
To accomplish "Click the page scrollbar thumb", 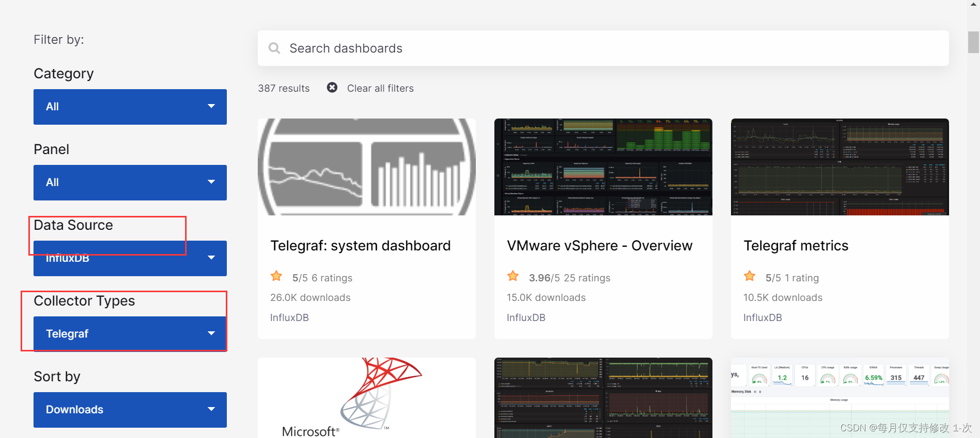I will tap(973, 42).
